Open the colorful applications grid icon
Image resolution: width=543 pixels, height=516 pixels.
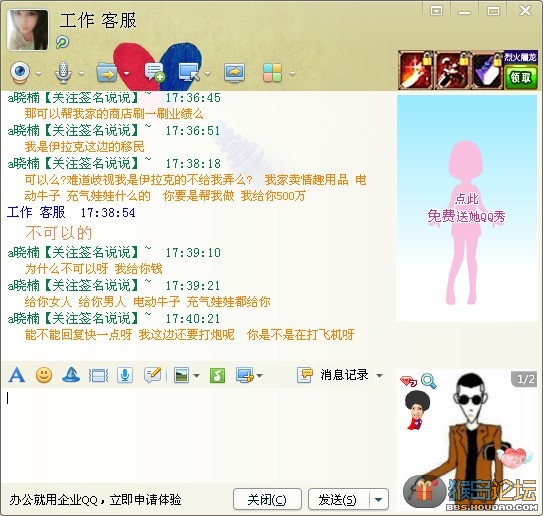273,73
